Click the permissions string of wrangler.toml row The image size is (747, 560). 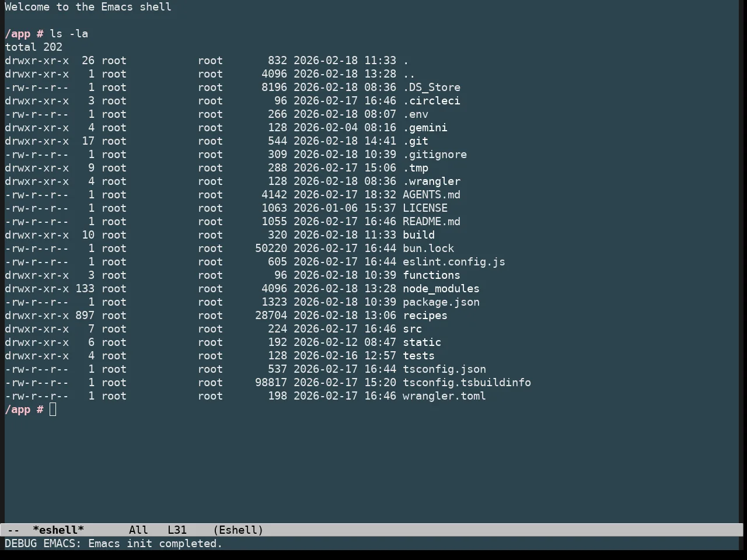coord(37,396)
